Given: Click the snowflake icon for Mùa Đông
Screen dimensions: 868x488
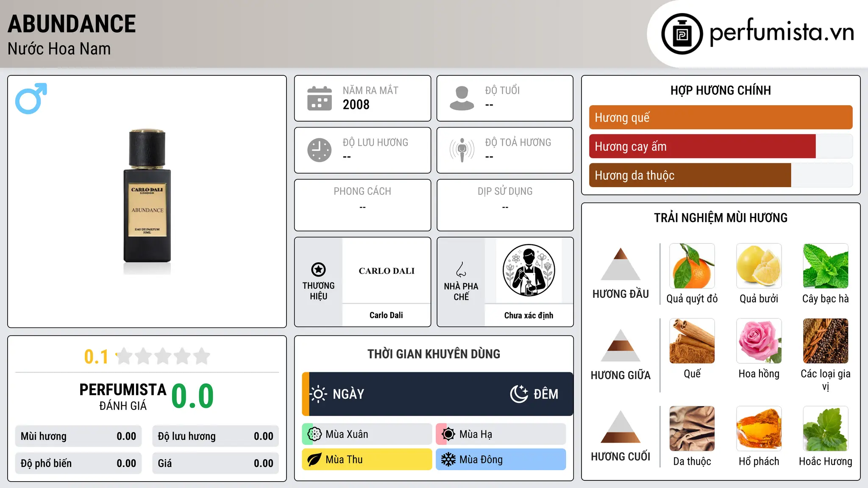Looking at the screenshot, I should click(448, 460).
